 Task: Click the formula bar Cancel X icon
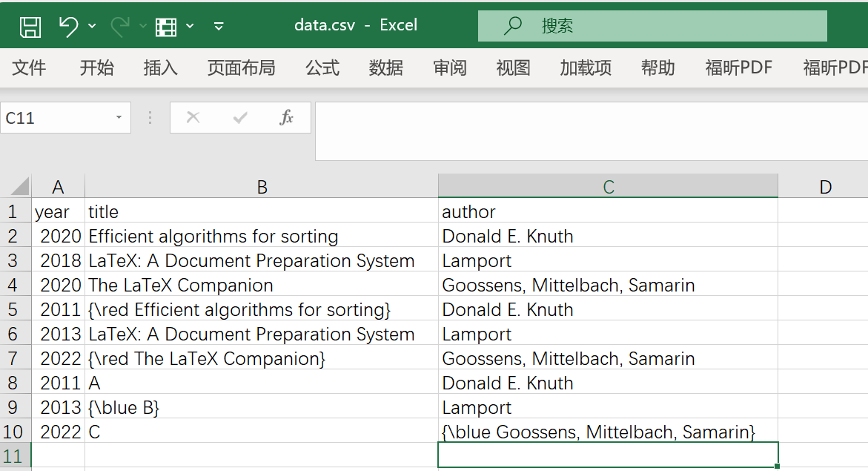pos(193,117)
